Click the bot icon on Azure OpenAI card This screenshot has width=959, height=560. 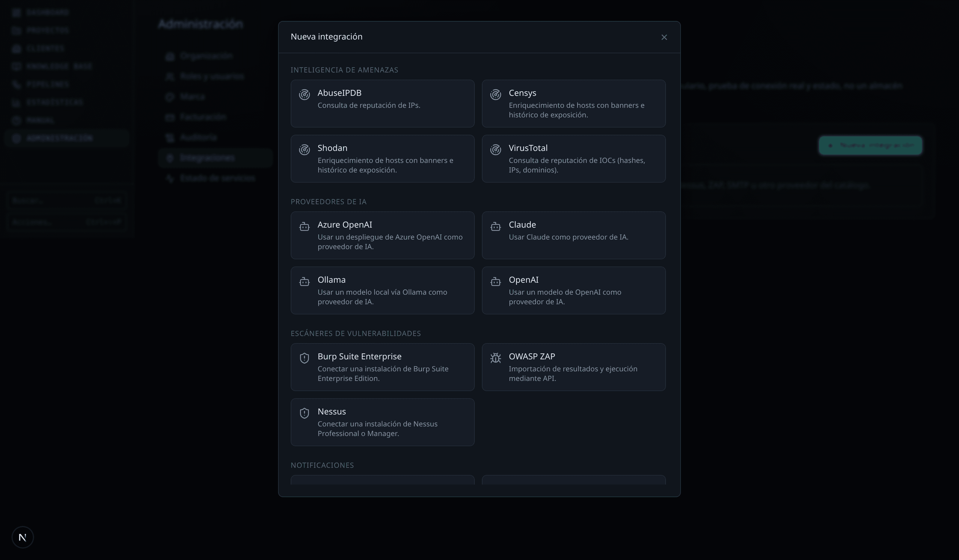click(x=304, y=227)
